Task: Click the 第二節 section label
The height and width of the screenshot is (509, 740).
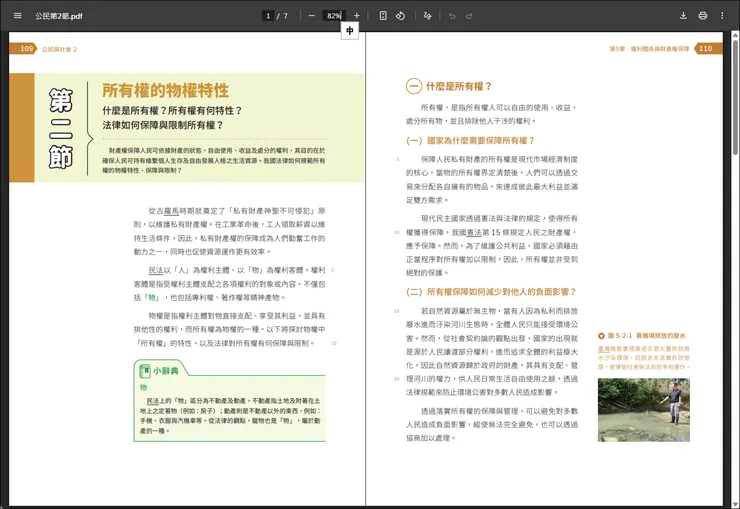Action: [x=61, y=128]
